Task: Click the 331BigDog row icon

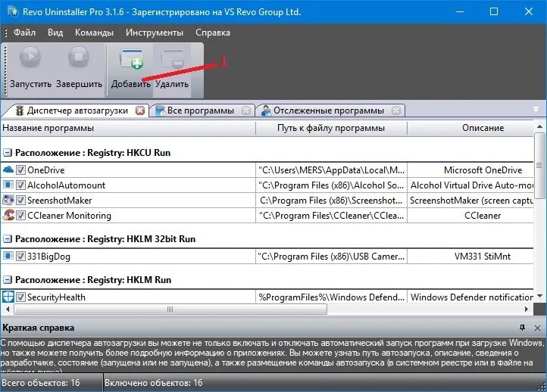Action: [8, 256]
